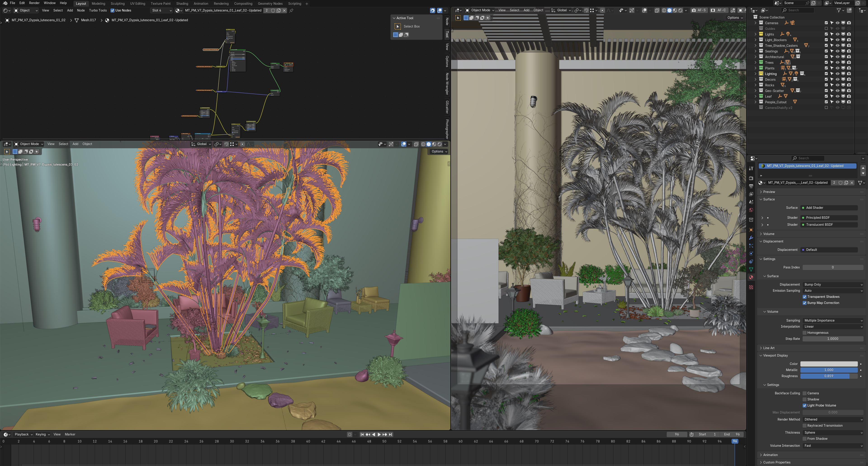Enable the Homogeneous volume checkbox

pos(805,333)
